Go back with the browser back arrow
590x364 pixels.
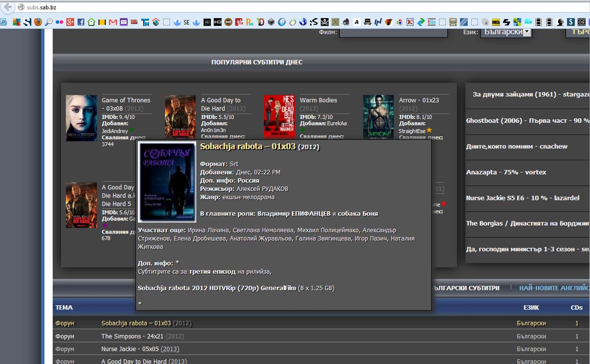8,7
